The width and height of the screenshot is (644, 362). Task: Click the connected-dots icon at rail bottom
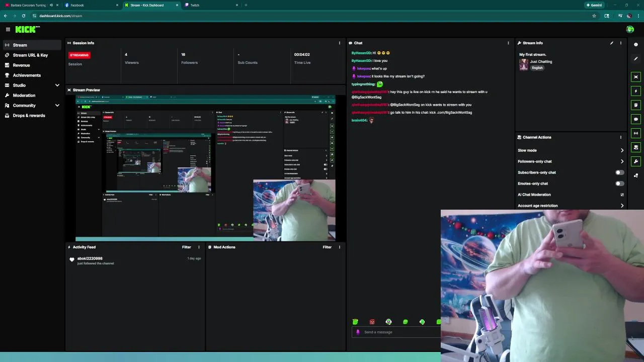(x=636, y=175)
